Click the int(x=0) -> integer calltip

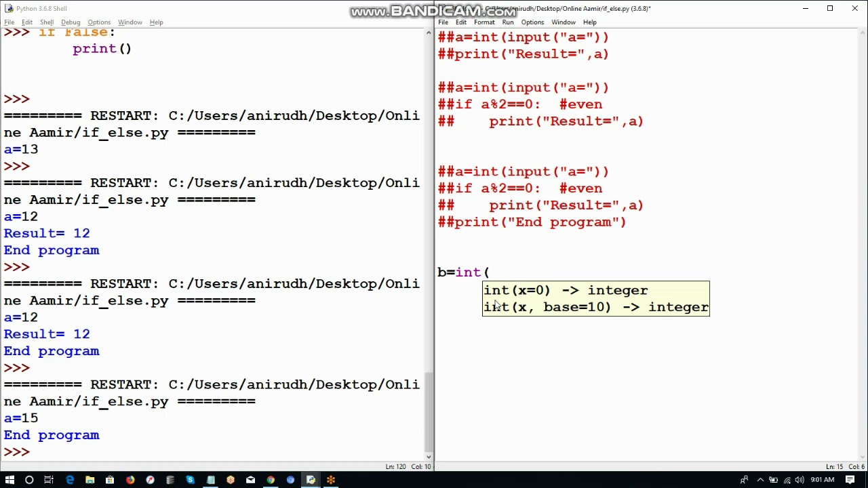(x=566, y=290)
